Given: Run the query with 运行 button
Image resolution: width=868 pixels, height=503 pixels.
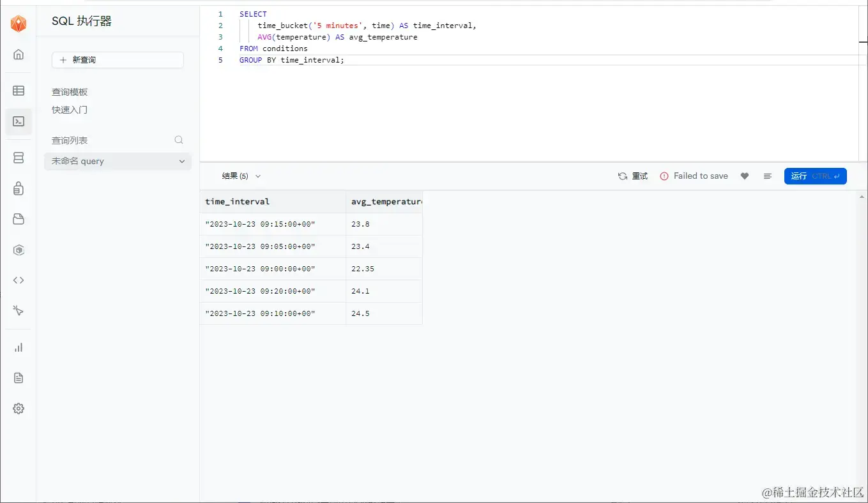Looking at the screenshot, I should (x=815, y=176).
